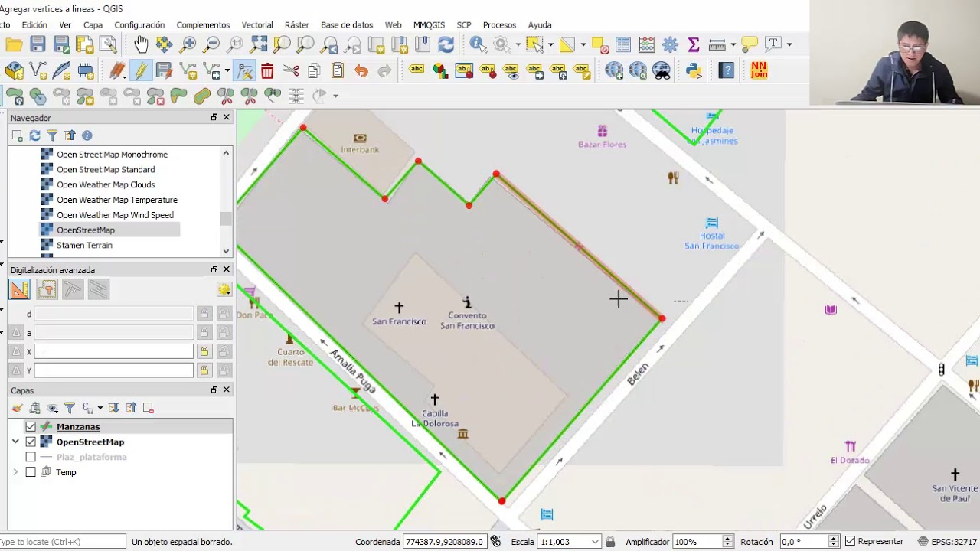Open the Edición menu
The image size is (980, 551).
[34, 25]
